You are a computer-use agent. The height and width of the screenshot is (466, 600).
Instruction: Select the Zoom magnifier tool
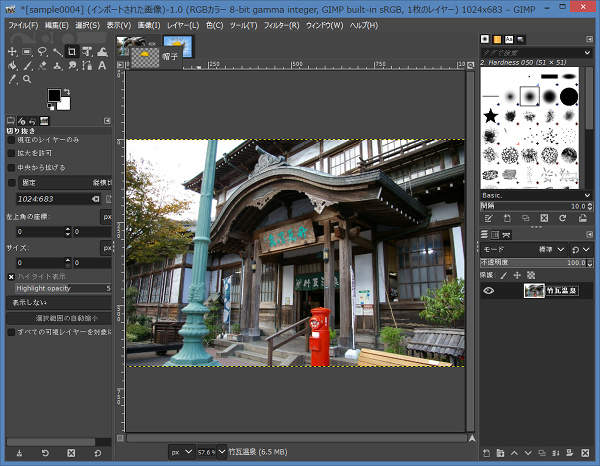pyautogui.click(x=27, y=79)
